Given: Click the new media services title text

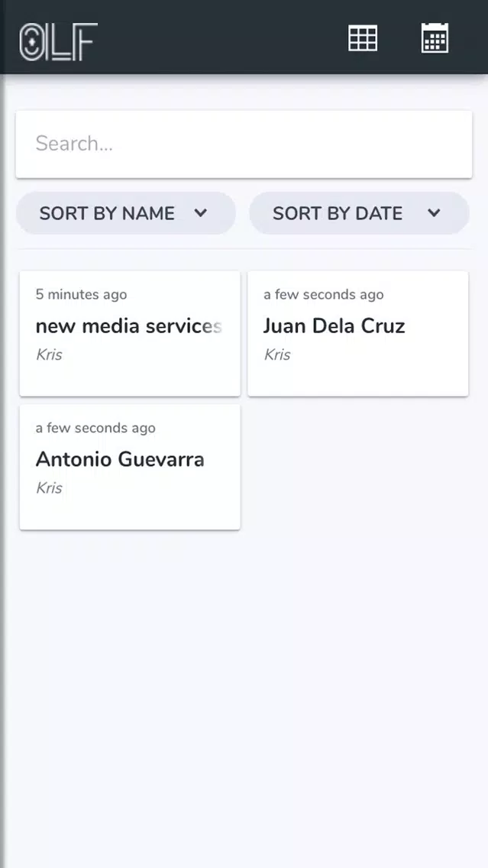Looking at the screenshot, I should 129,326.
